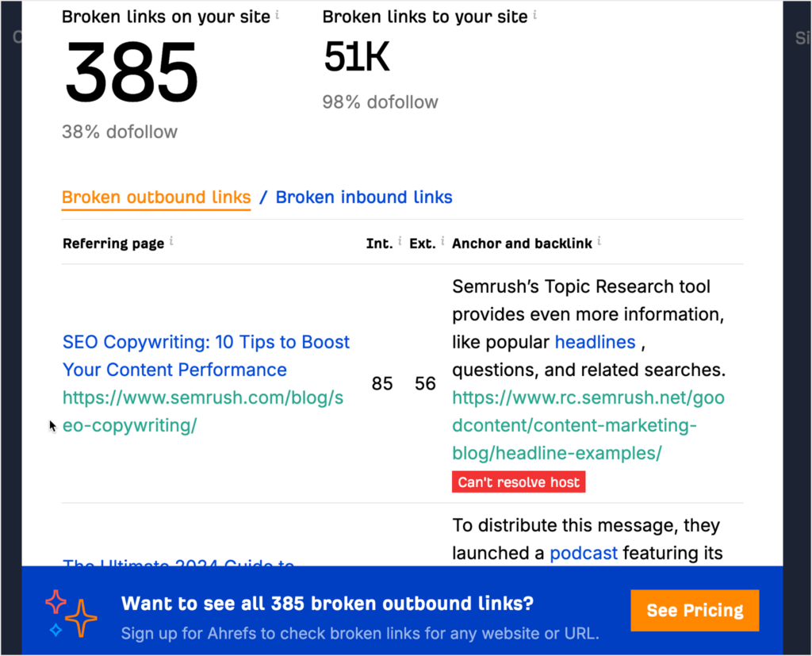This screenshot has width=812, height=656.
Task: Click the info icon beside "Broken links to your site"
Action: click(x=535, y=13)
